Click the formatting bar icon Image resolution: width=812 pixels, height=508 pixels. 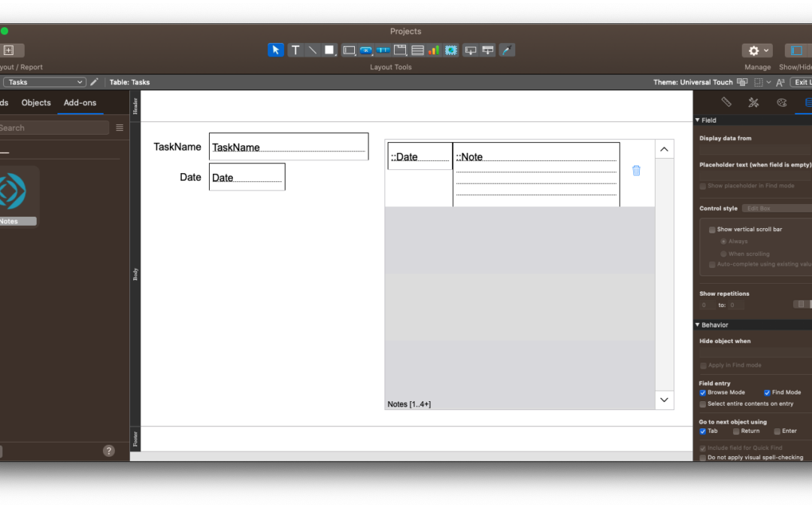tap(780, 82)
